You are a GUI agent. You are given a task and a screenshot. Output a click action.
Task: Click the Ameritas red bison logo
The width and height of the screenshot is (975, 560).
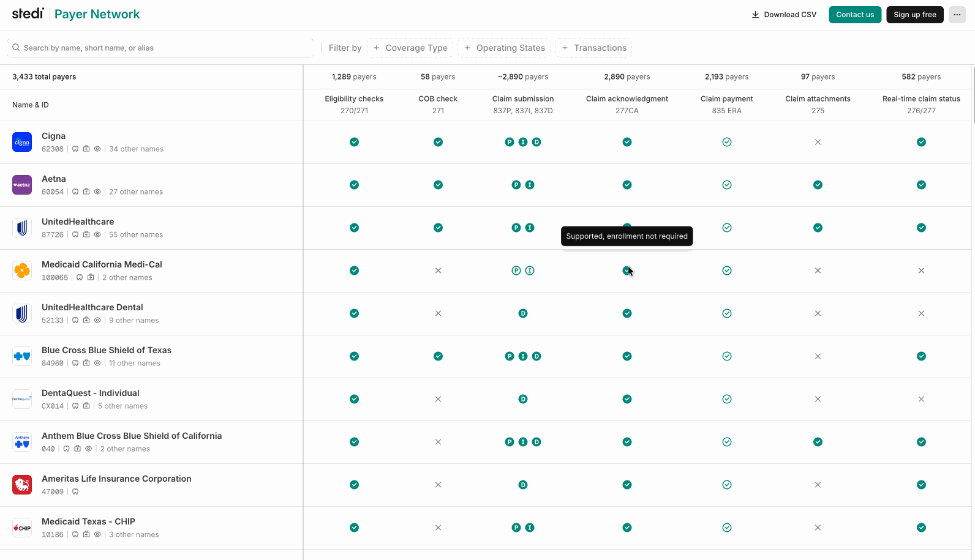(x=22, y=485)
